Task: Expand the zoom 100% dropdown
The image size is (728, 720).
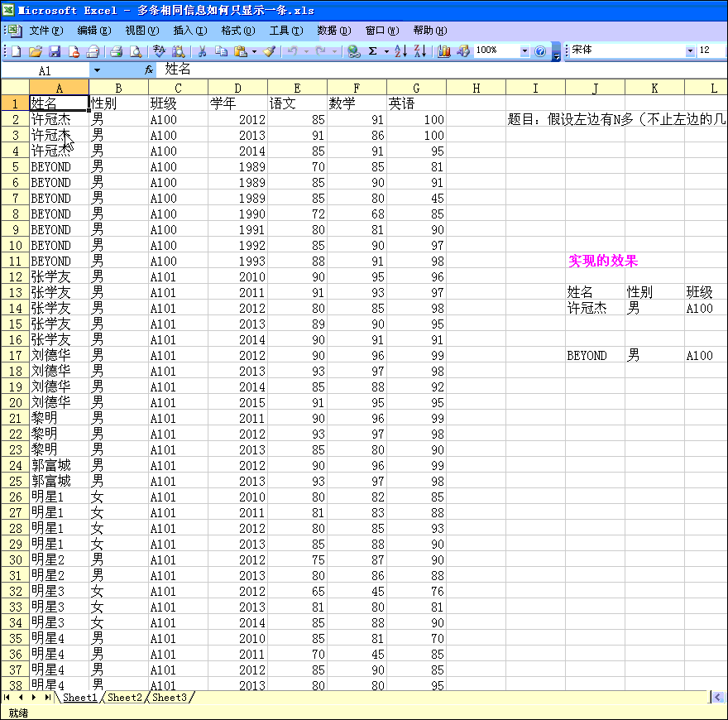Action: [524, 51]
